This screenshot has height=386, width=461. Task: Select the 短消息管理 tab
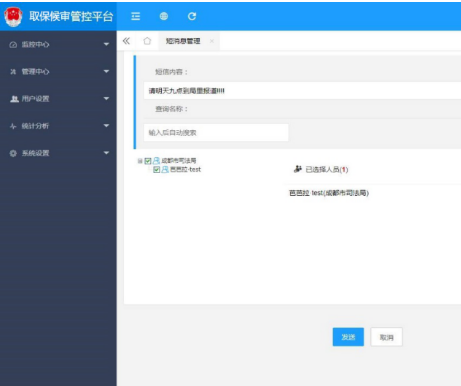pyautogui.click(x=183, y=41)
